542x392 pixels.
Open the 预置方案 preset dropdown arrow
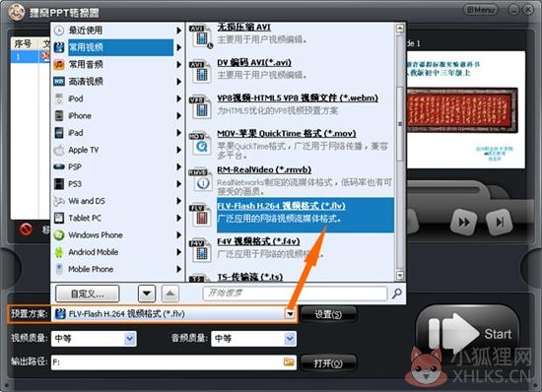(x=290, y=314)
